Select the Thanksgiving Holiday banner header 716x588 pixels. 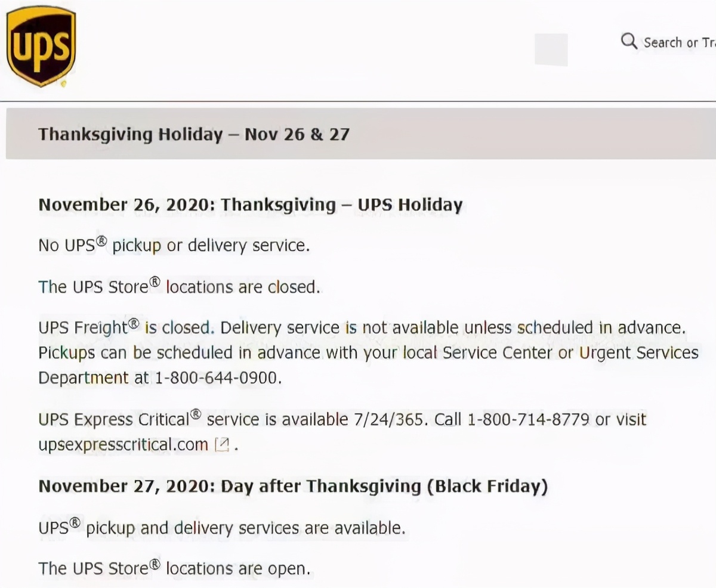[x=195, y=134]
